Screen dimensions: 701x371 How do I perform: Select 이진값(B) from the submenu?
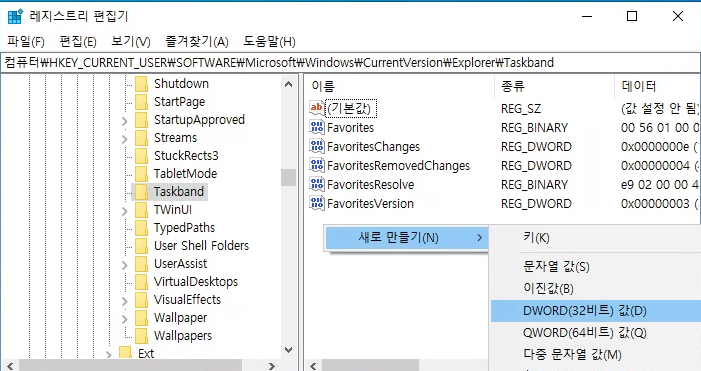595,289
